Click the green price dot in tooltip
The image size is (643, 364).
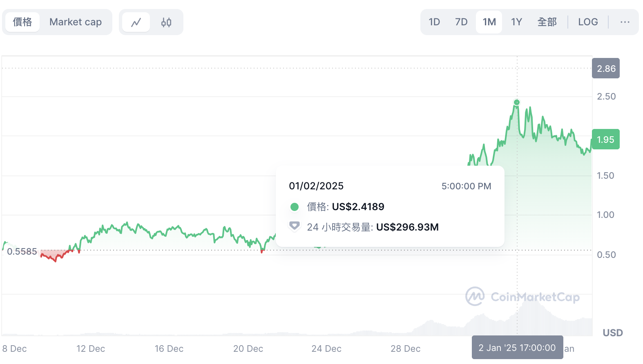pos(295,207)
